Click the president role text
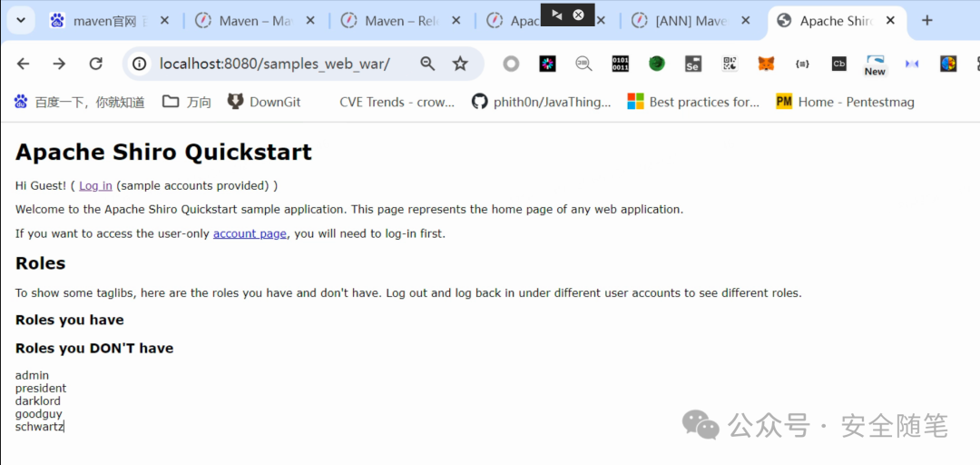Image resolution: width=980 pixels, height=465 pixels. point(41,388)
